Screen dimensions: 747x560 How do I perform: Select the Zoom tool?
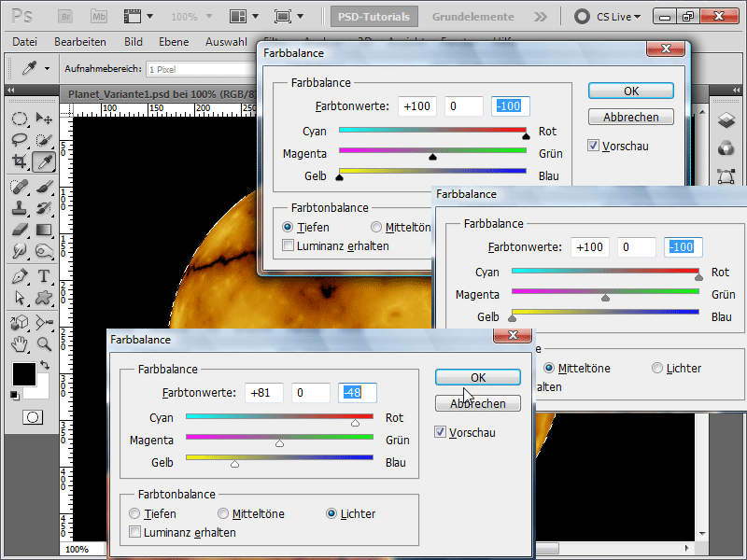click(44, 343)
